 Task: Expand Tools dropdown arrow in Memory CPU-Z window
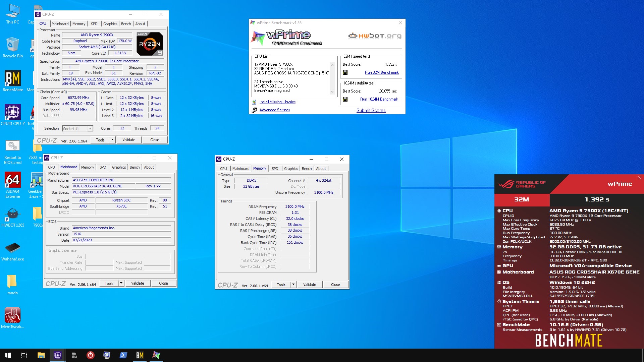tap(293, 285)
